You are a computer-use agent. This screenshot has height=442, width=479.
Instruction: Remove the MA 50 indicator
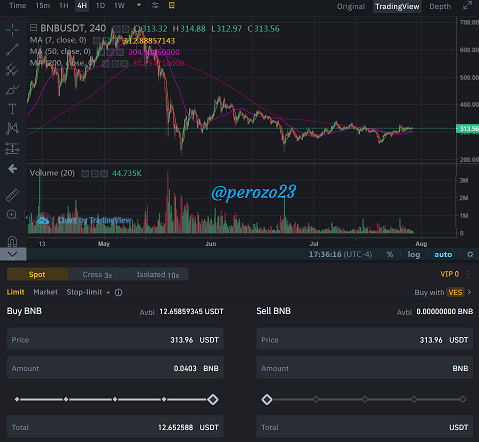tap(120, 52)
